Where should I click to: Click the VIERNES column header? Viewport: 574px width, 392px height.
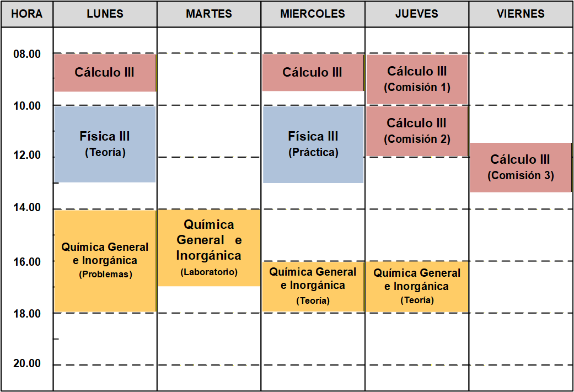point(521,14)
